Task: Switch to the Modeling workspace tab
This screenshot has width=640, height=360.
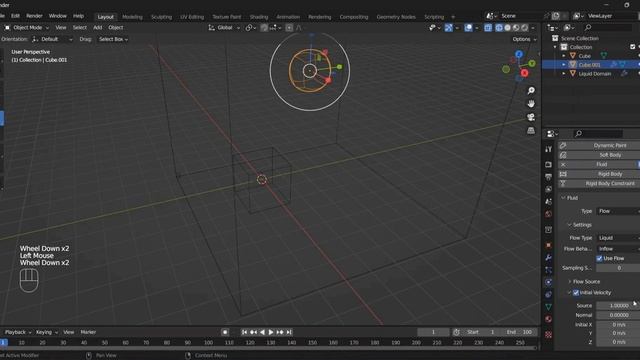Action: pyautogui.click(x=132, y=17)
